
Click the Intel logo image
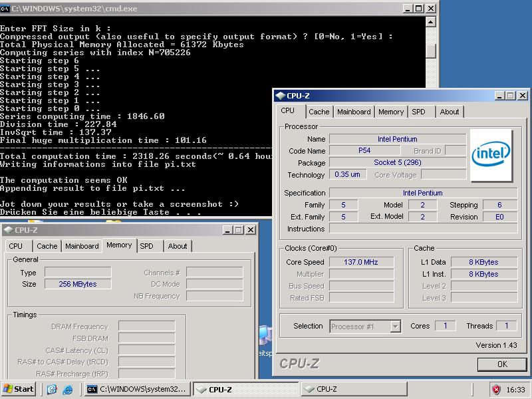coord(491,155)
